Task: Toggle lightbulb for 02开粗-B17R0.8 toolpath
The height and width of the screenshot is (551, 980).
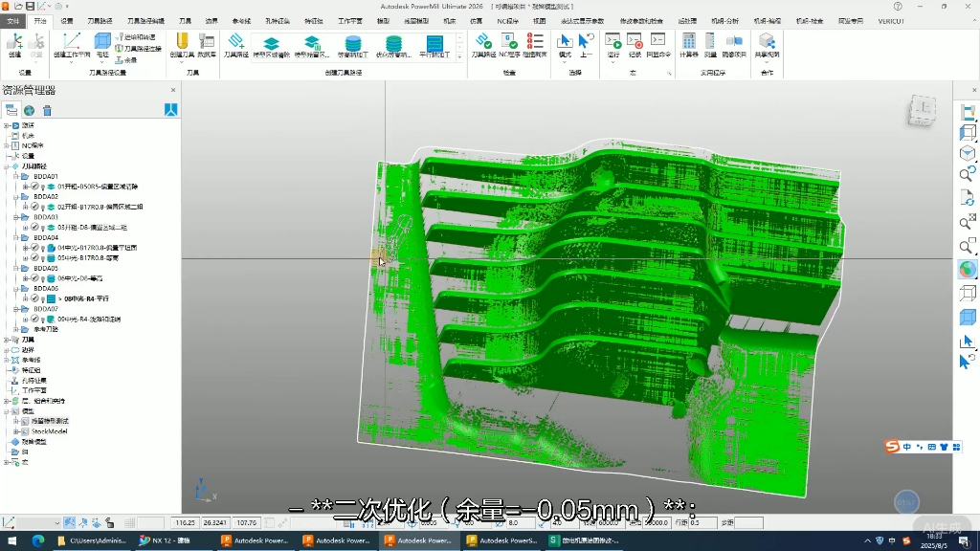Action: [x=43, y=207]
